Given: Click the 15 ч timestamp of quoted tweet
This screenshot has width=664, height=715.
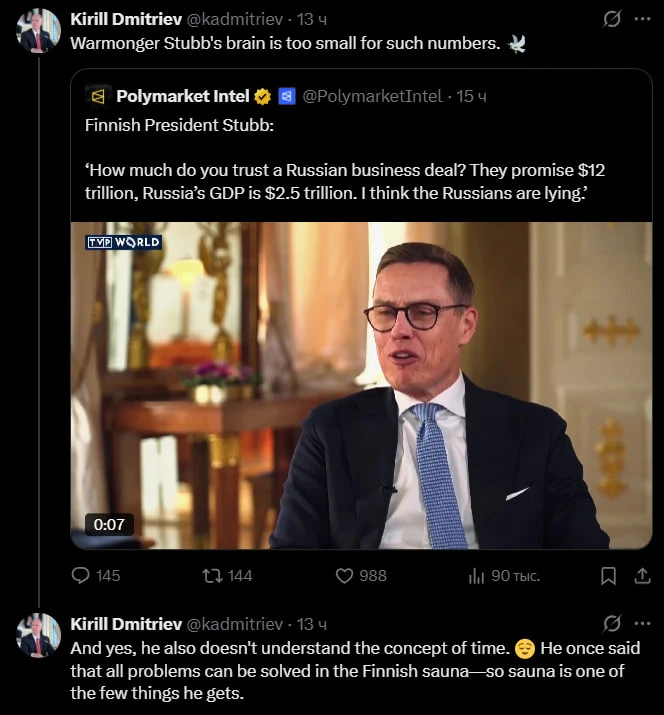Looking at the screenshot, I should (472, 96).
